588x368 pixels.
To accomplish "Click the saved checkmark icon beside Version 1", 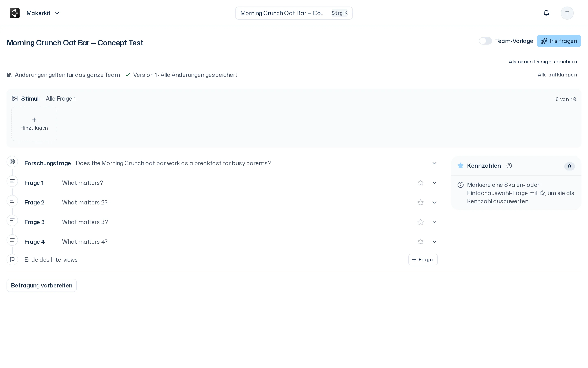I will point(128,75).
